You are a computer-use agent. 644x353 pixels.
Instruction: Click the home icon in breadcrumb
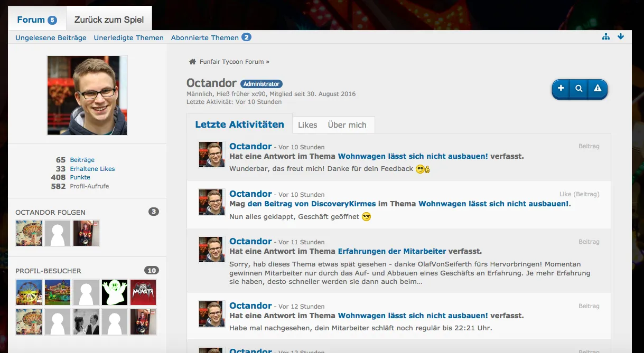click(x=193, y=62)
